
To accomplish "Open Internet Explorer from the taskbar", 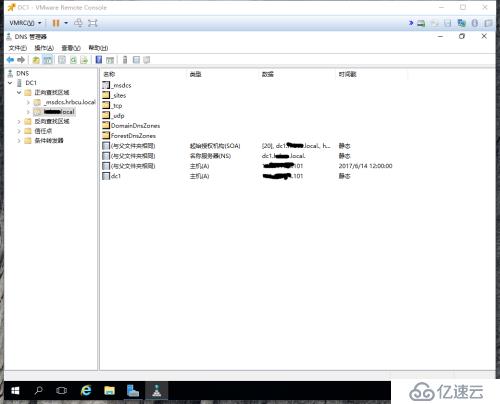I will coord(86,390).
